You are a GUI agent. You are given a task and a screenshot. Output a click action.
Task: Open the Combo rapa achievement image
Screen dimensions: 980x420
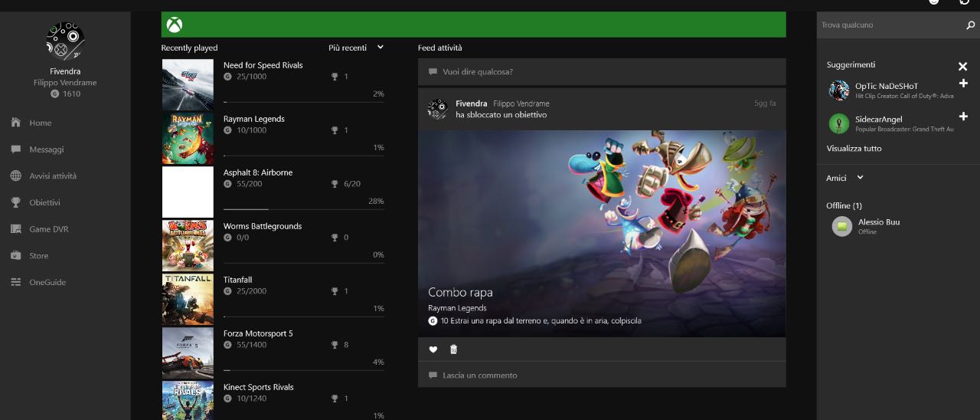[602, 234]
